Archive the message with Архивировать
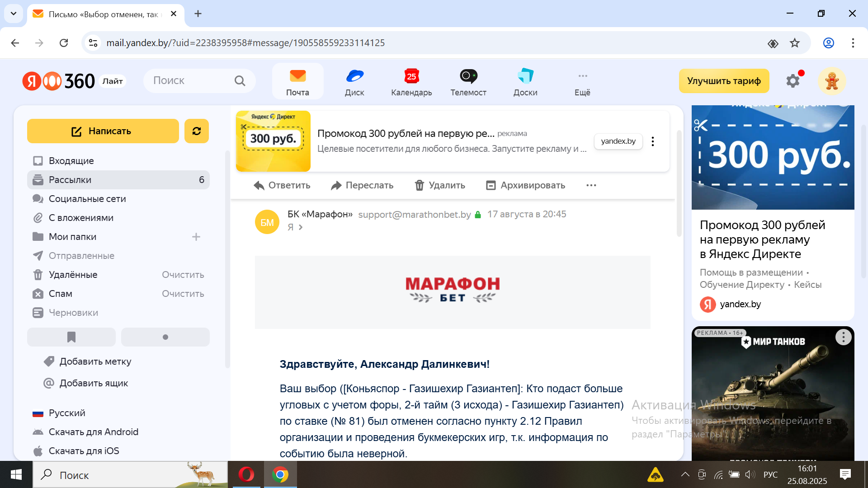This screenshot has height=488, width=868. (x=525, y=185)
